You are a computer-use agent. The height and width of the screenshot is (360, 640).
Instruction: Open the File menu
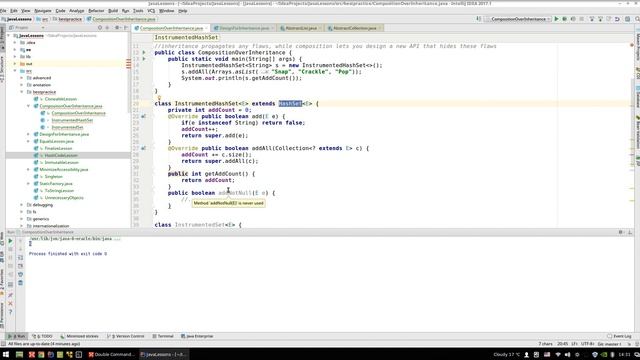pyautogui.click(x=3, y=11)
